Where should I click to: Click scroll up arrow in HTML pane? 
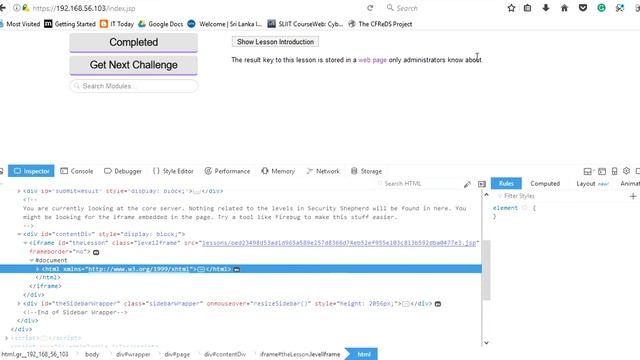[x=486, y=195]
